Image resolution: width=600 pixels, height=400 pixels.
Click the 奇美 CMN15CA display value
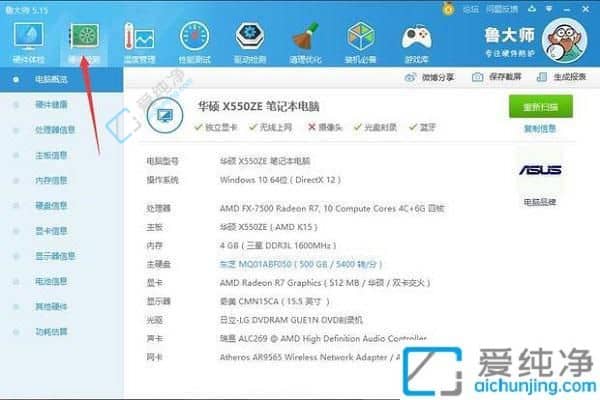(275, 301)
